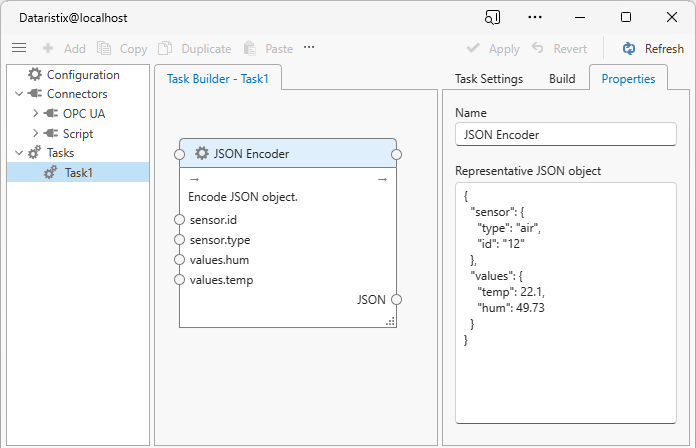Viewport: 696px width, 448px height.
Task: Expand the OPC UA tree node
Action: click(35, 114)
